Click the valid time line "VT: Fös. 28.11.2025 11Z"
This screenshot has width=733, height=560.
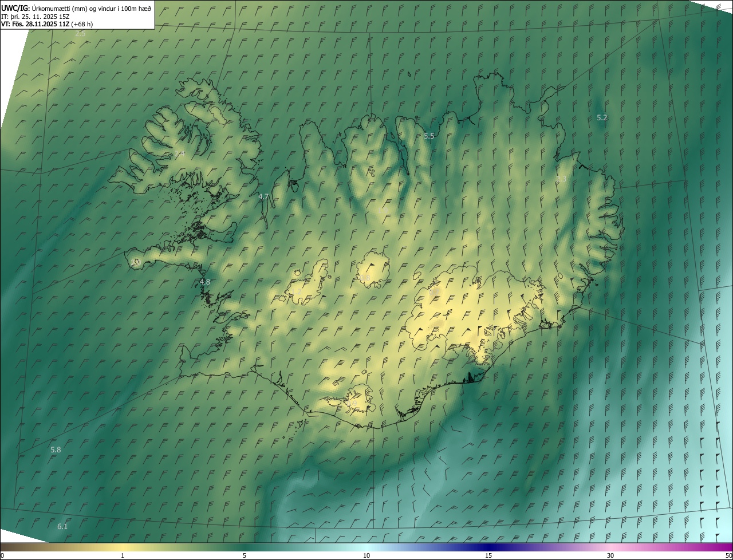tap(36, 24)
